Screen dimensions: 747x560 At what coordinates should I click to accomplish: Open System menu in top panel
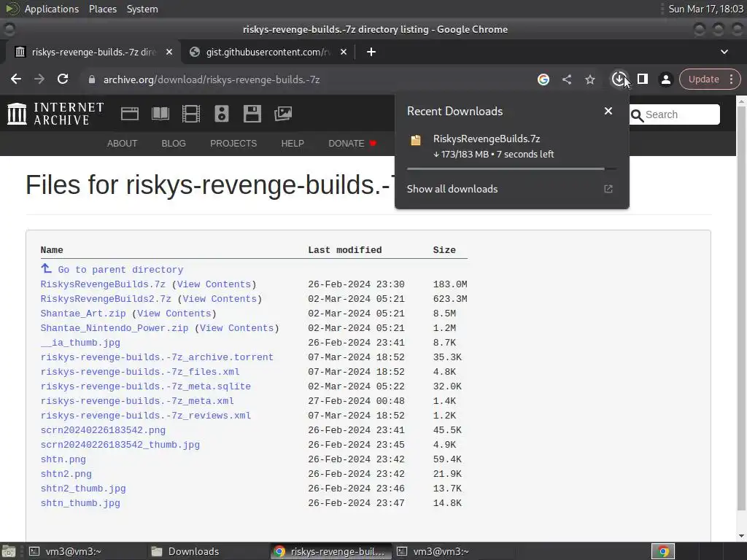142,9
